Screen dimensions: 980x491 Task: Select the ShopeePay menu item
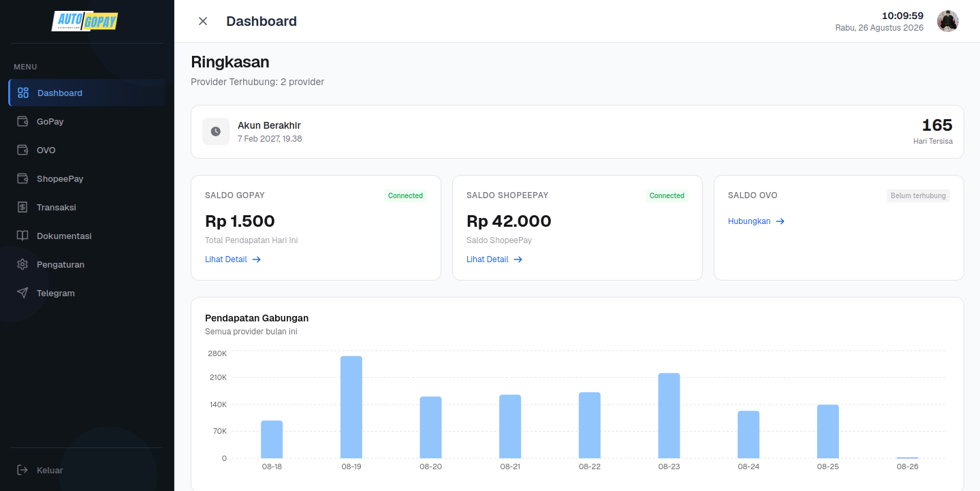click(x=86, y=178)
